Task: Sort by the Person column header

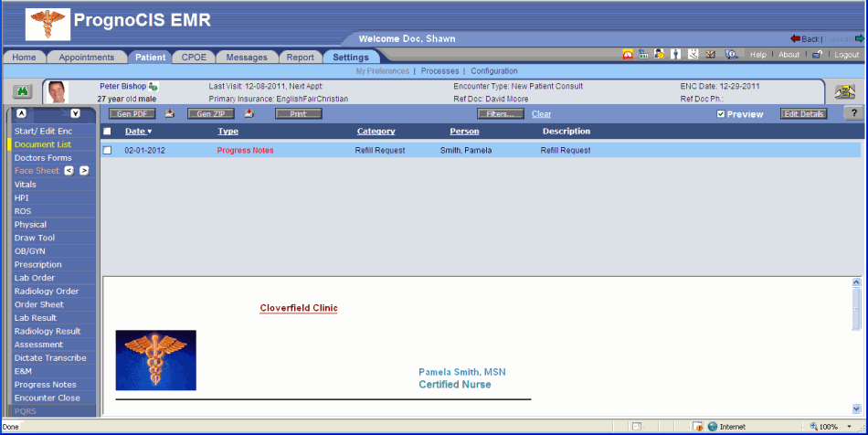Action: (464, 132)
